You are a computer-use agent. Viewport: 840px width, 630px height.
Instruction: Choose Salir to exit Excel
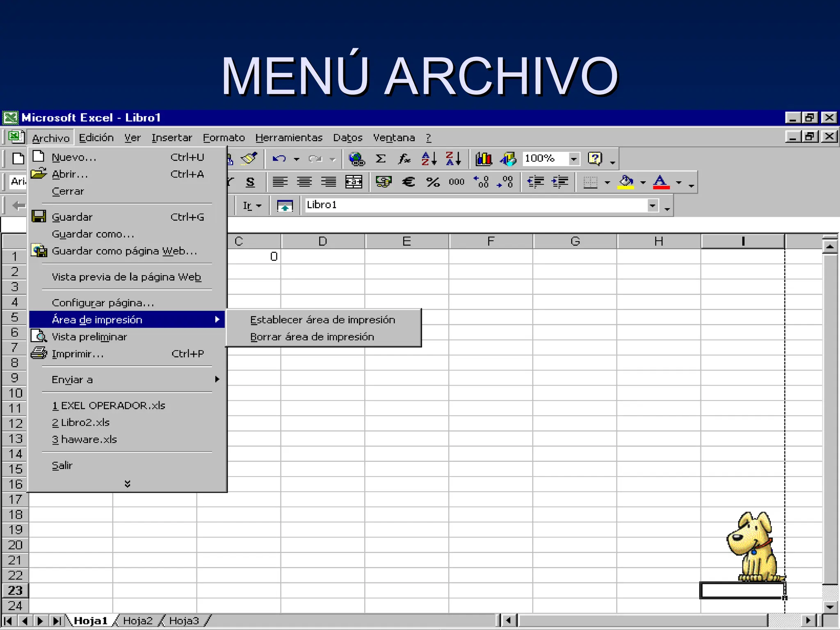(127, 465)
